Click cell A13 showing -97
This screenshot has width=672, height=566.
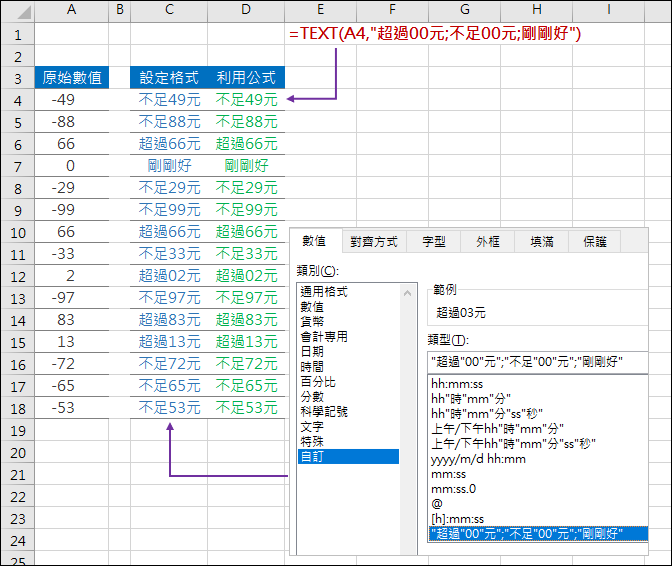coord(72,298)
